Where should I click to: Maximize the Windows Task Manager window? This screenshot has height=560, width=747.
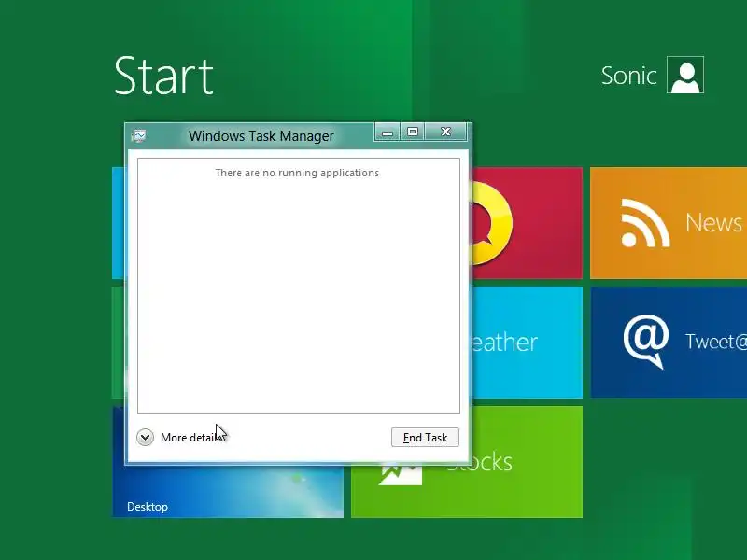(x=413, y=132)
